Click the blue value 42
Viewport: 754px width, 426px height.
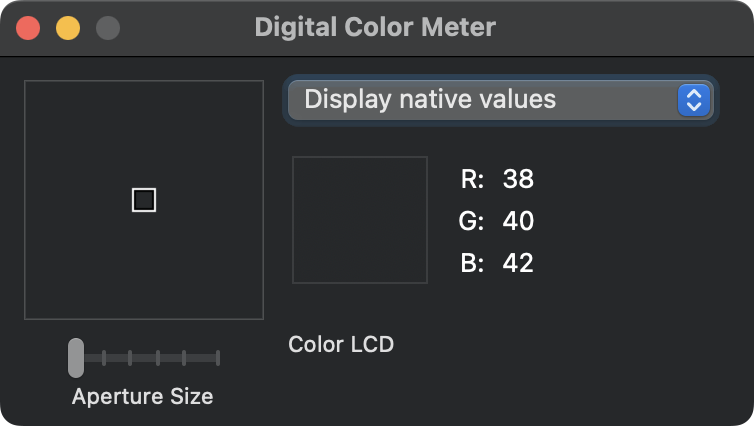[x=518, y=263]
